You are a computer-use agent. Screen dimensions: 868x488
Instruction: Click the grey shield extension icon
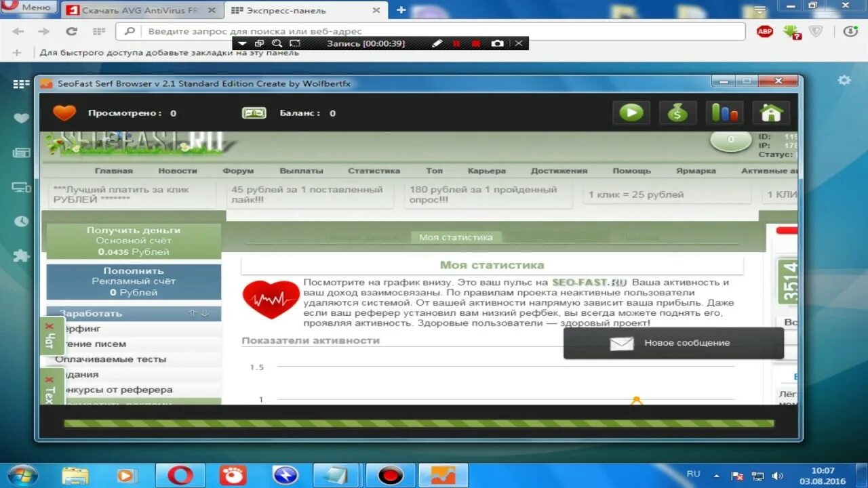(816, 31)
